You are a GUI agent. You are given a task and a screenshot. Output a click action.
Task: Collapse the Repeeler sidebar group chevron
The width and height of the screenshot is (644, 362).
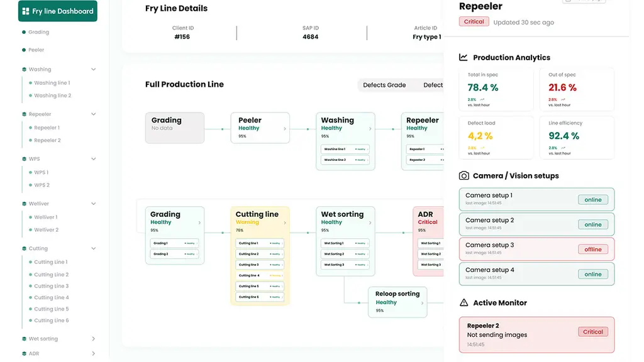click(x=93, y=114)
